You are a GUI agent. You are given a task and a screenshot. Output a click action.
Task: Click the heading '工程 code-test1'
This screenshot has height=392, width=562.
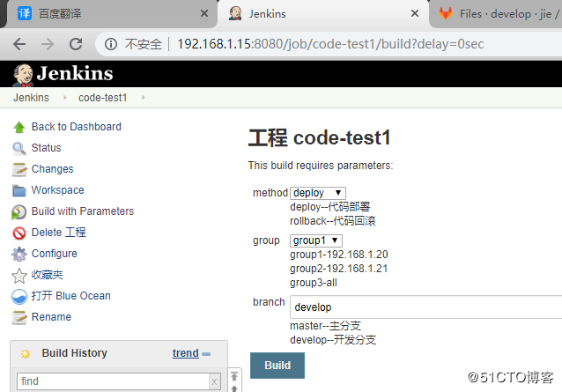(x=320, y=138)
